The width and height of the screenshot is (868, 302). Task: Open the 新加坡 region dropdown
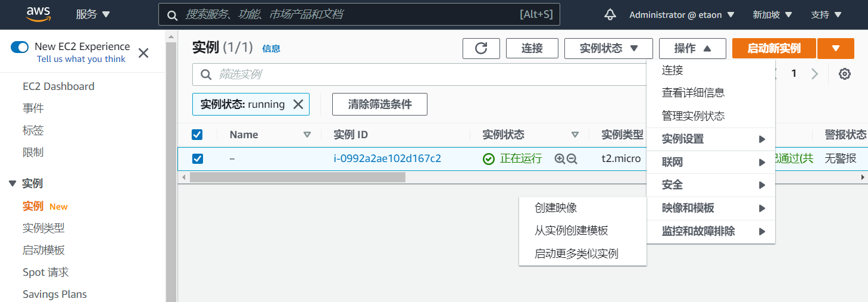point(772,15)
